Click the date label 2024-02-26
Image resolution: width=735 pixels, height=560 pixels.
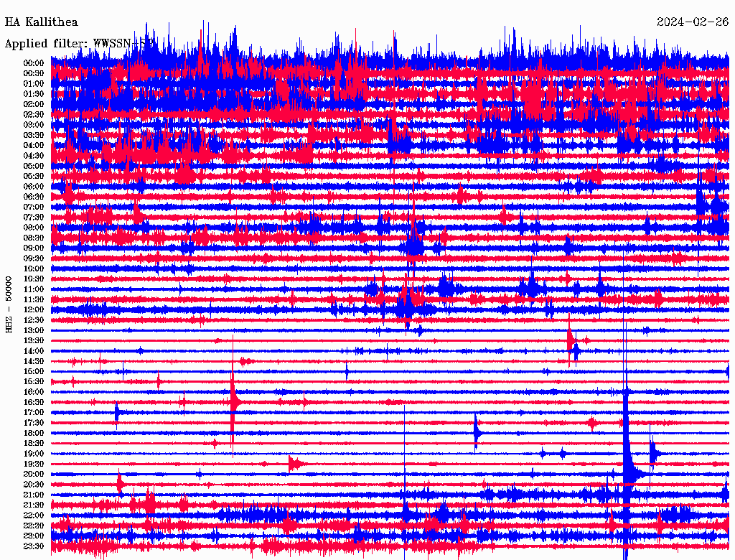pos(693,22)
